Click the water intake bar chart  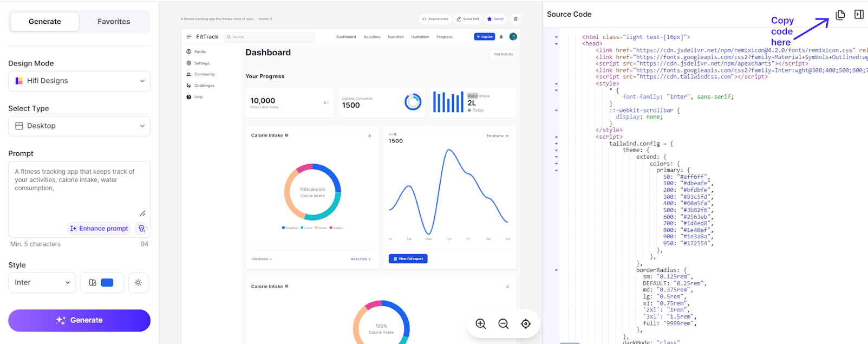pyautogui.click(x=448, y=102)
